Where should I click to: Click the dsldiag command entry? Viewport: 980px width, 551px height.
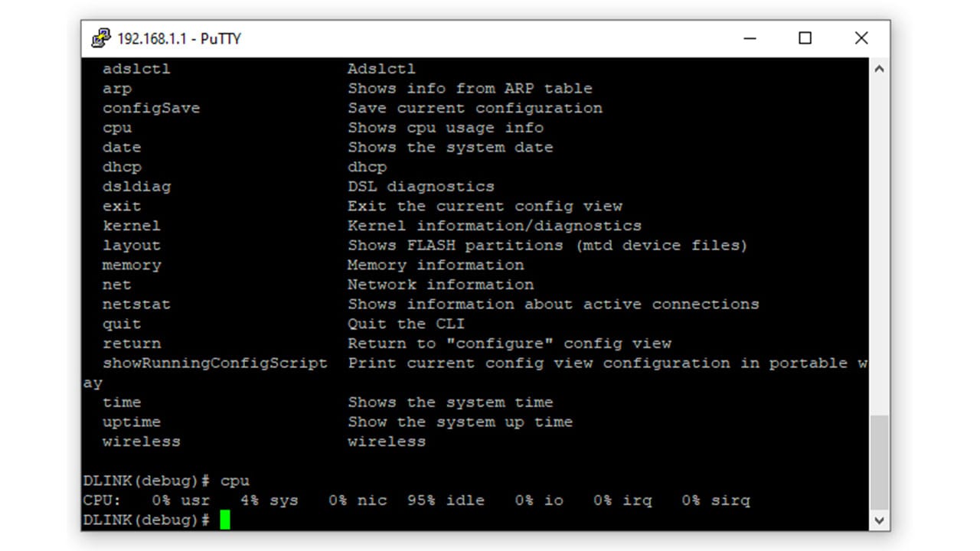click(x=136, y=187)
